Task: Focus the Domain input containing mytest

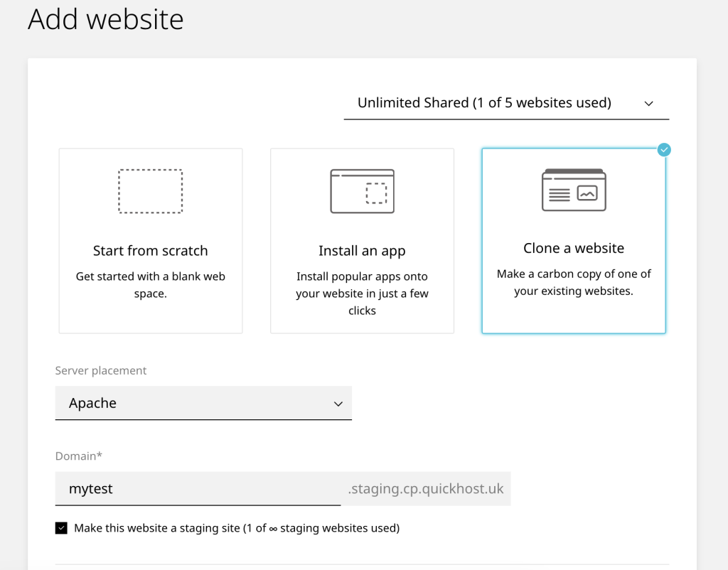Action: (x=198, y=489)
